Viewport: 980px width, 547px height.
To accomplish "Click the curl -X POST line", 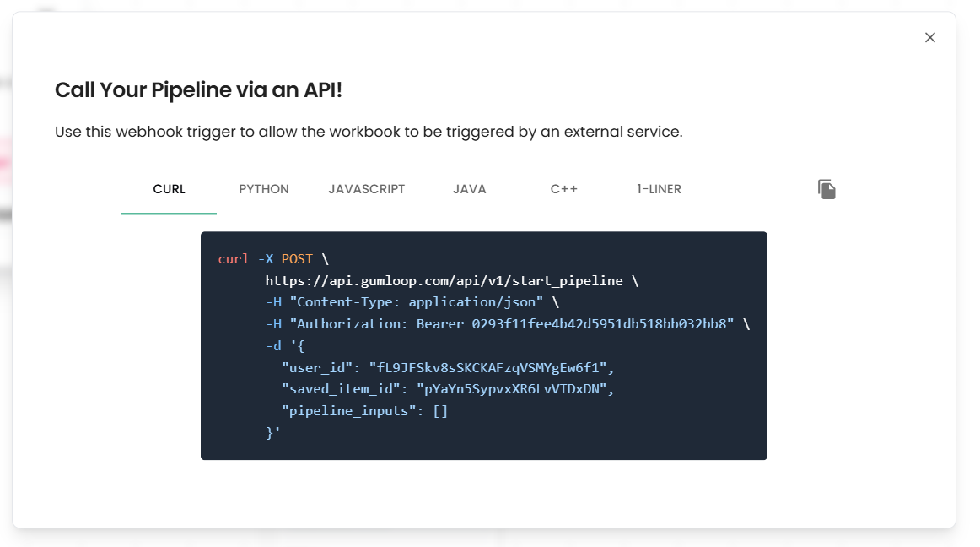I will 273,258.
